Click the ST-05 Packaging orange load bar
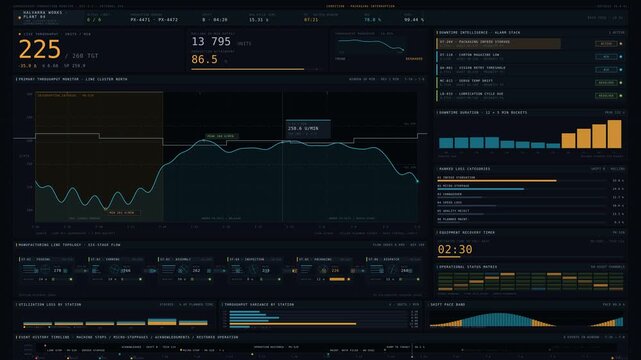The image size is (641, 360). click(x=337, y=279)
